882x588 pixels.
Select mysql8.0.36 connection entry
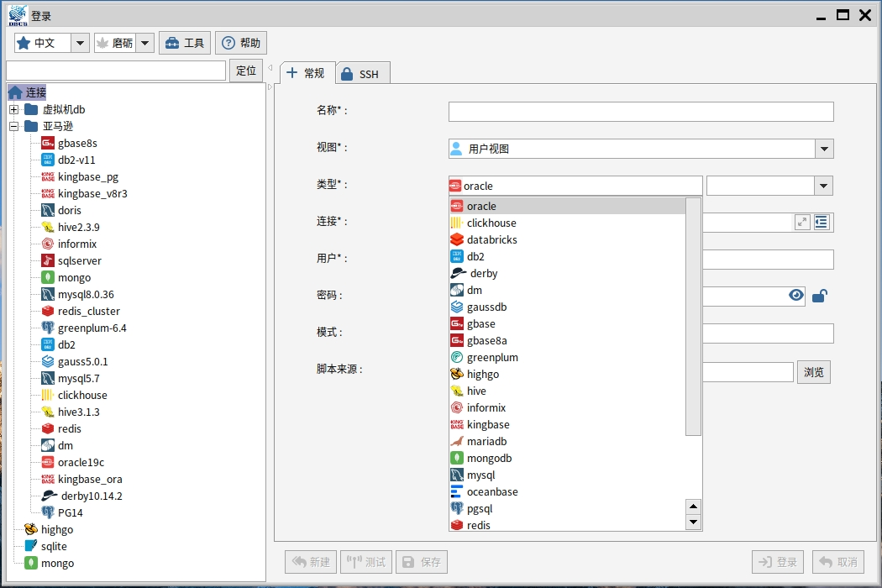[x=77, y=294]
